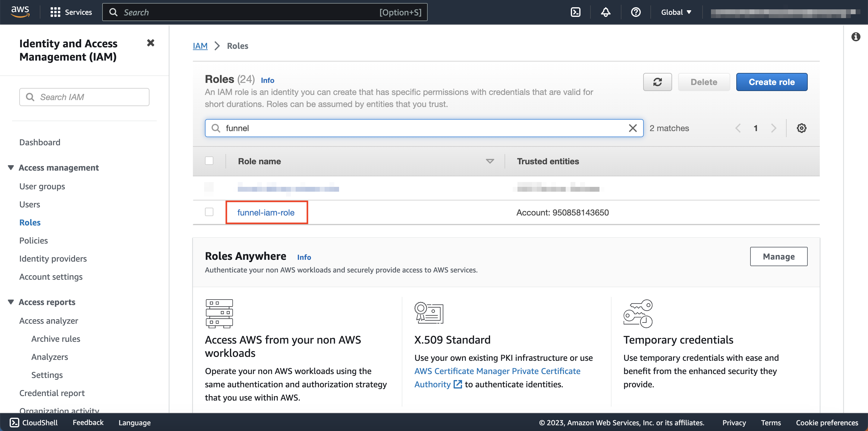
Task: Go to Users in the sidebar
Action: tap(30, 204)
